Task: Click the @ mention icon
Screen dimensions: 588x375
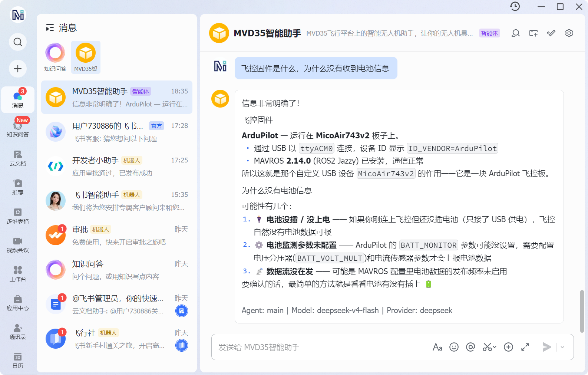Action: click(x=470, y=347)
